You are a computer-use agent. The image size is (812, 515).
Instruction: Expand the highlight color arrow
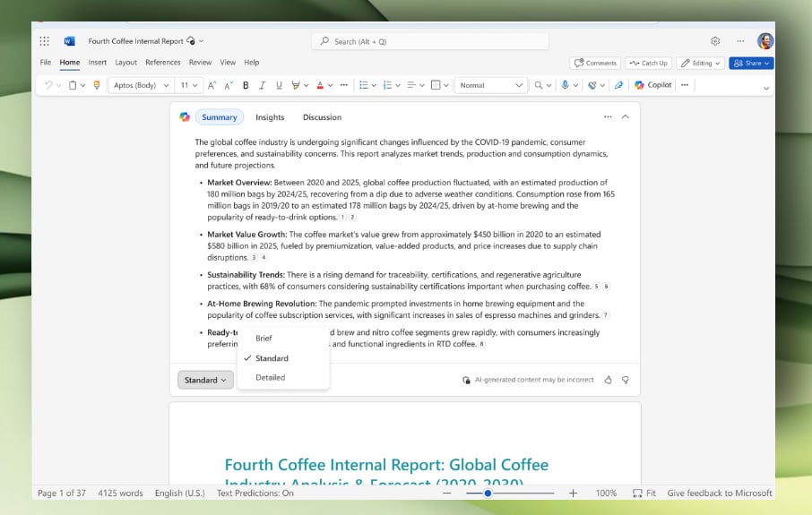[x=306, y=85]
